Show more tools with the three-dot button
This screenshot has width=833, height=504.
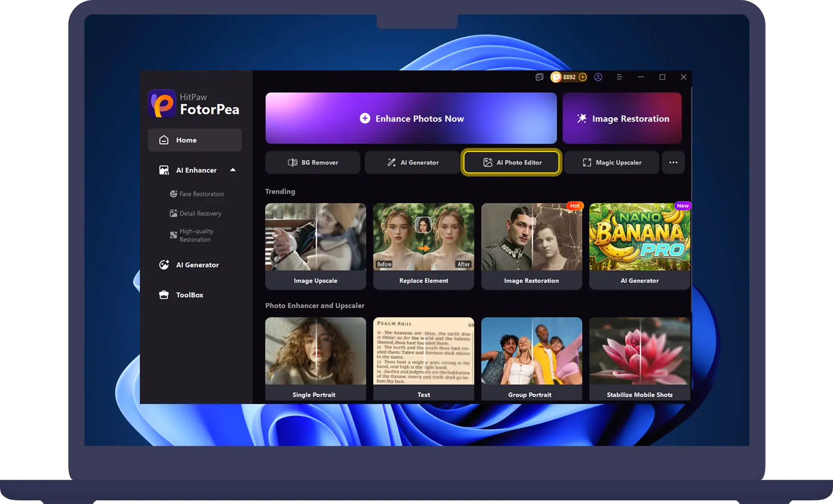click(673, 162)
